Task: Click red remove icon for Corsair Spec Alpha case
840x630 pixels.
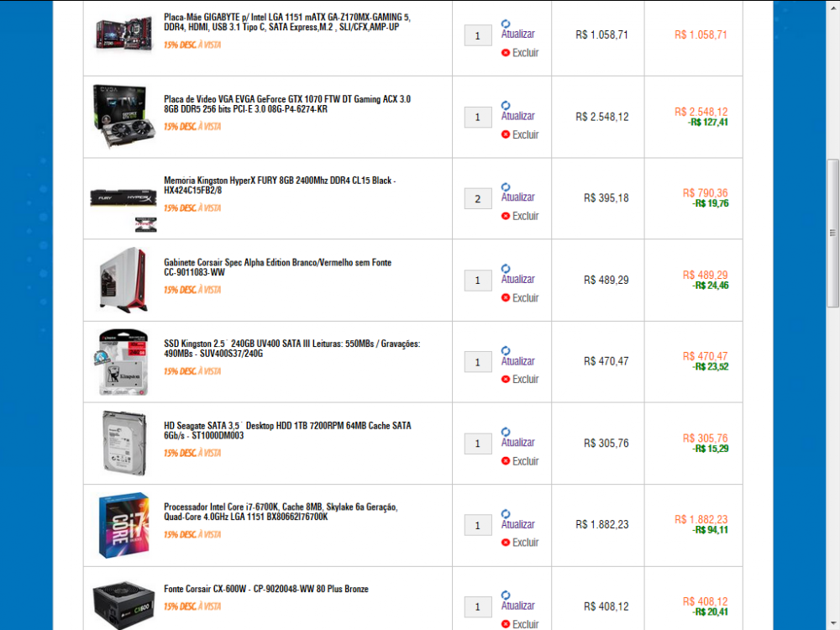Action: (505, 297)
